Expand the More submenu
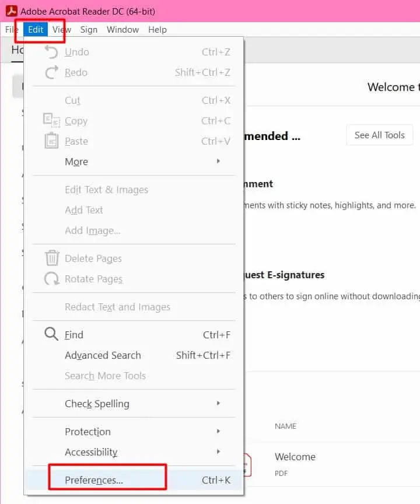Image resolution: width=420 pixels, height=504 pixels. coord(76,162)
